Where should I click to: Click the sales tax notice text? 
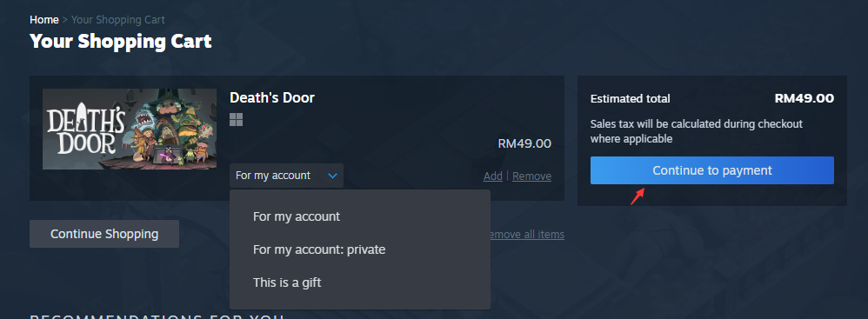pyautogui.click(x=697, y=131)
